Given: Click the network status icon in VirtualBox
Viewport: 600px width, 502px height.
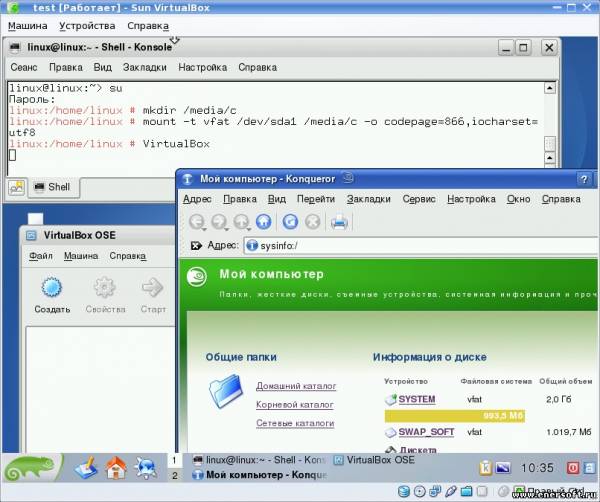Looking at the screenshot, I should (435, 491).
